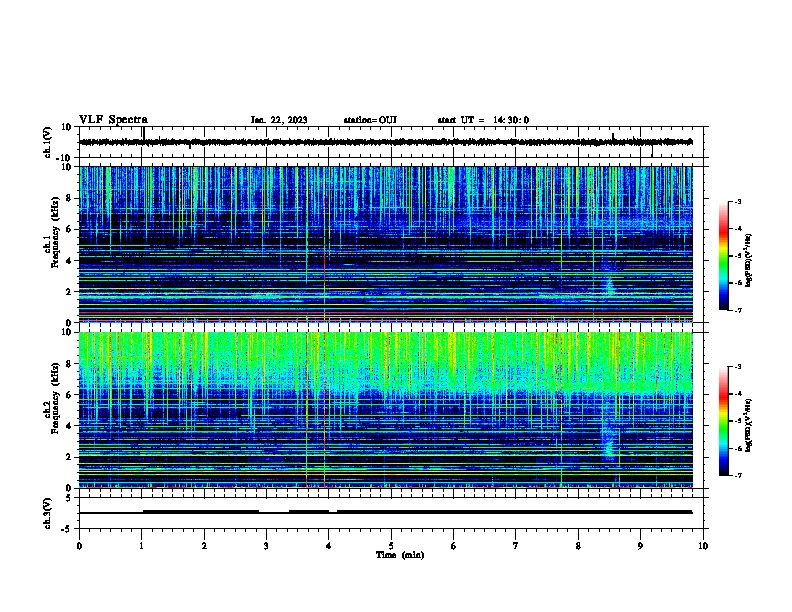Image resolution: width=792 pixels, height=612 pixels.
Task: Click time axis tick label "7"
Action: [516, 546]
